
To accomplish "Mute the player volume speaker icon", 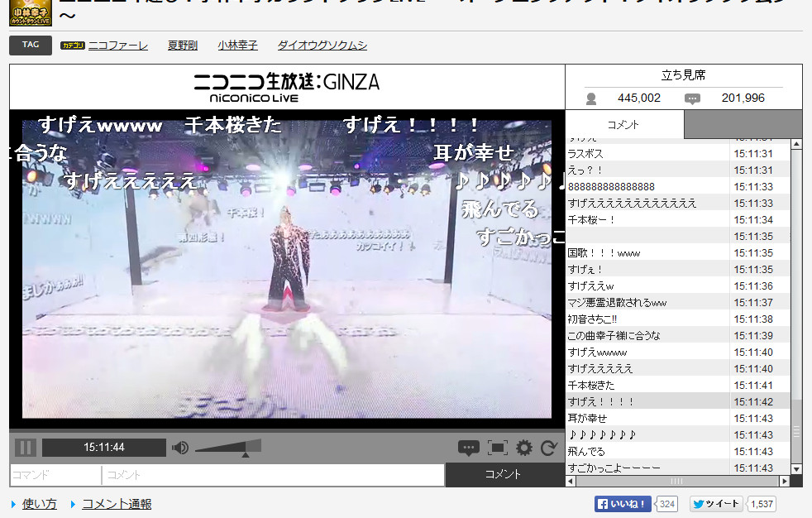I will [179, 448].
